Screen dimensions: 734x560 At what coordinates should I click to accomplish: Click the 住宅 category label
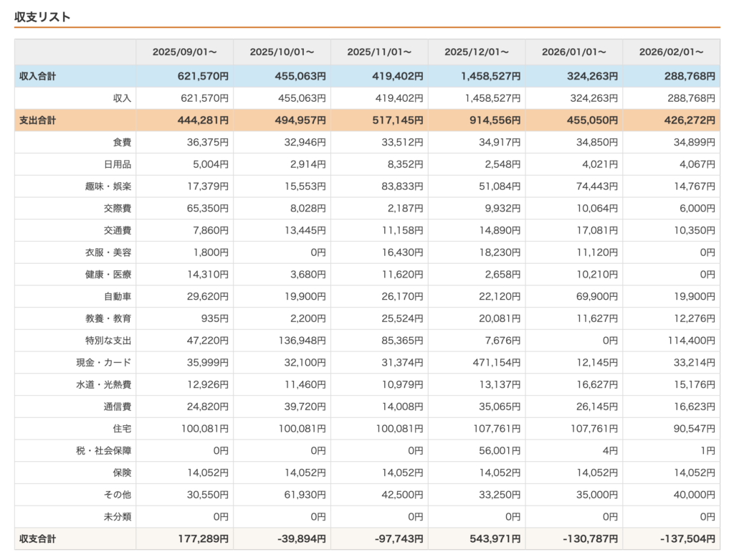click(122, 429)
